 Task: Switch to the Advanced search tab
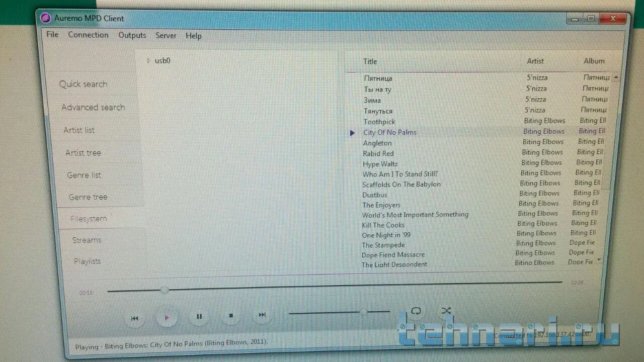click(93, 107)
